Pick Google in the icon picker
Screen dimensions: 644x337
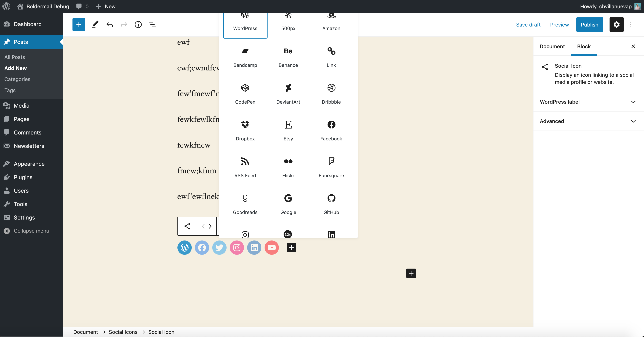pos(288,204)
